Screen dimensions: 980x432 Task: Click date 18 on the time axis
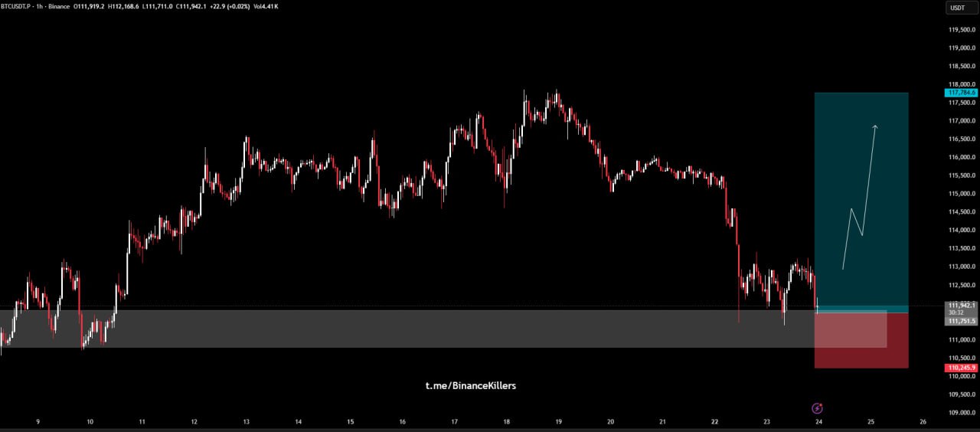coord(507,421)
